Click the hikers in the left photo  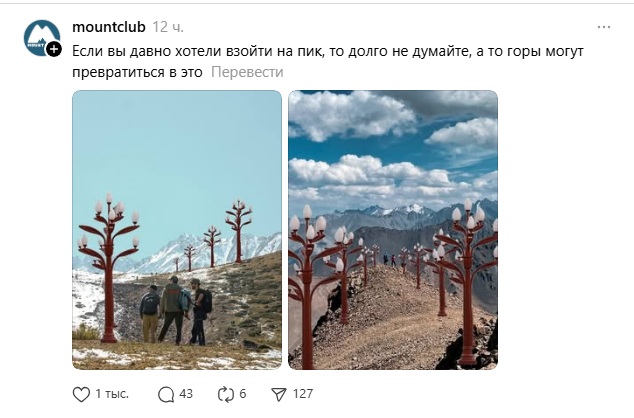(176, 310)
